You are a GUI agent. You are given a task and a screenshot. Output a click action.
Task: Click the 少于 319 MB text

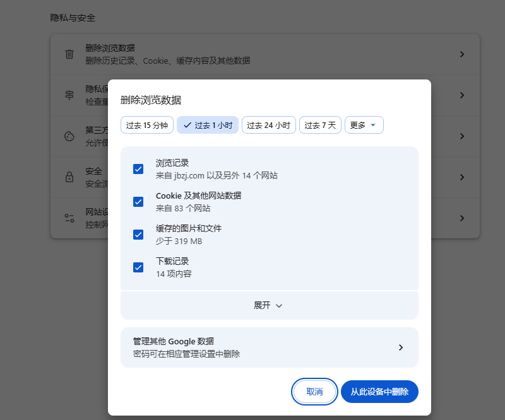pos(179,241)
